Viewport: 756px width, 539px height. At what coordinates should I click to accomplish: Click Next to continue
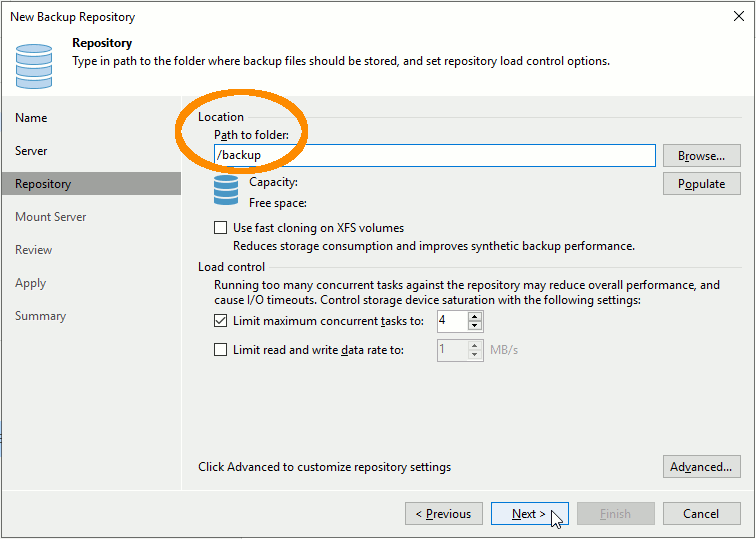coord(529,514)
